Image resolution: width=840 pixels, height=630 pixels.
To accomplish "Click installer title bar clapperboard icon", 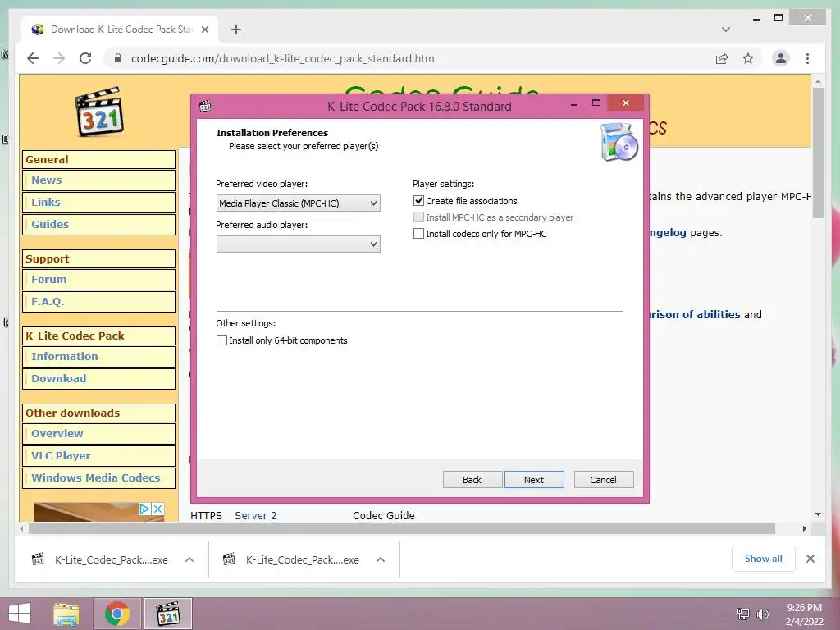I will [204, 106].
